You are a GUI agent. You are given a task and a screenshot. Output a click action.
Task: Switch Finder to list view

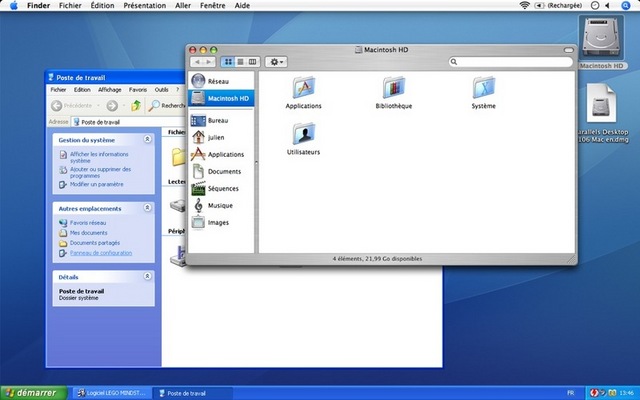(x=240, y=62)
